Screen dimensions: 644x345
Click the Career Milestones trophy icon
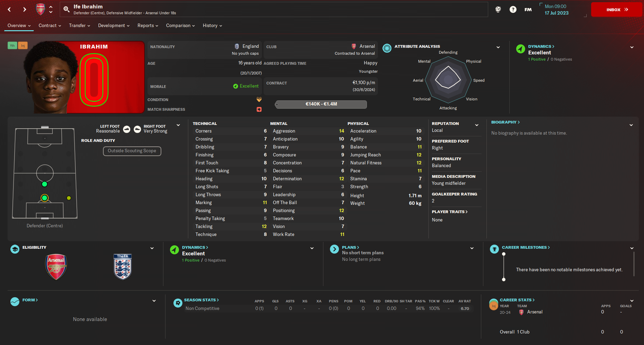tap(494, 249)
